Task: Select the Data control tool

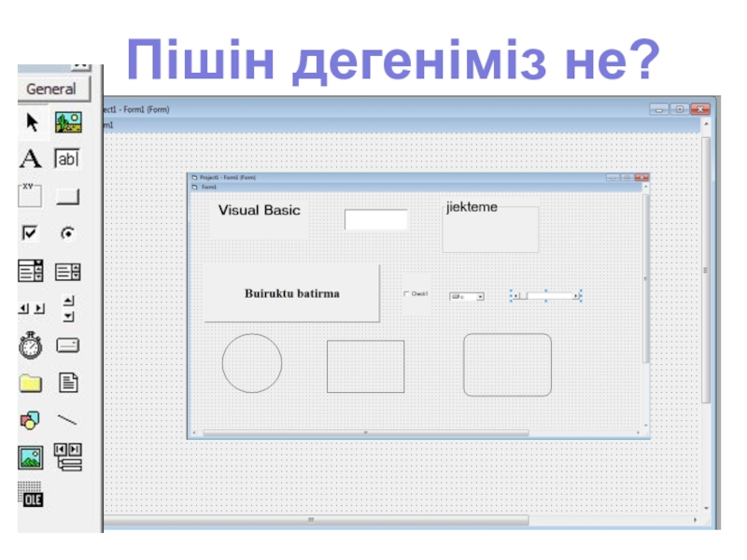Action: [68, 457]
